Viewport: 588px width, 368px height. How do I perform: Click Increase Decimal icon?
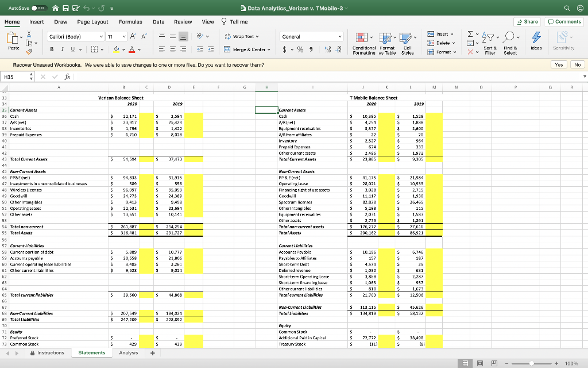[327, 49]
